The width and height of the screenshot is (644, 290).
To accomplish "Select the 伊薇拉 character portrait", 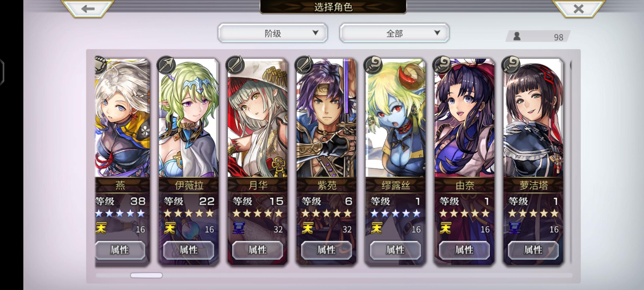I will click(x=188, y=118).
